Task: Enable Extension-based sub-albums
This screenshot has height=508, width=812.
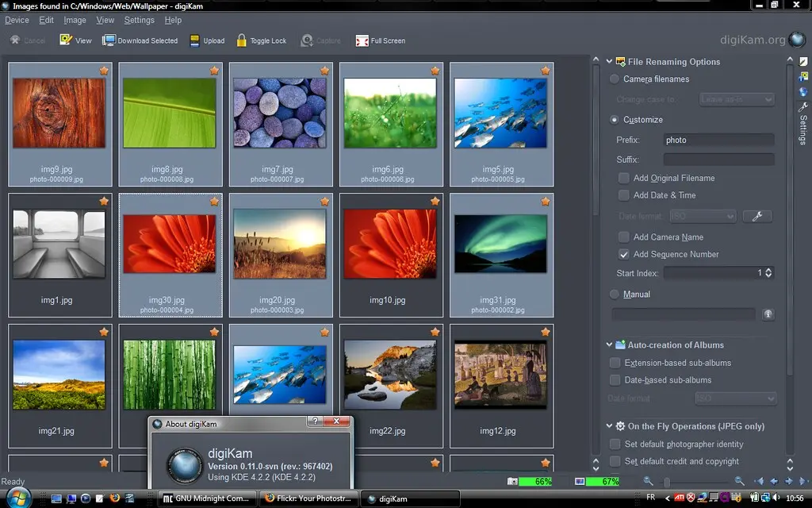Action: 615,363
